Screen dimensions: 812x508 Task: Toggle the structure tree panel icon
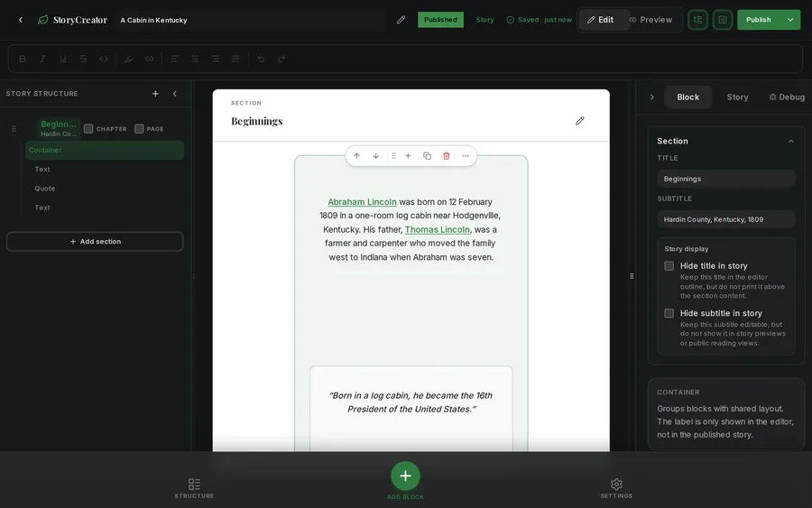tap(697, 20)
